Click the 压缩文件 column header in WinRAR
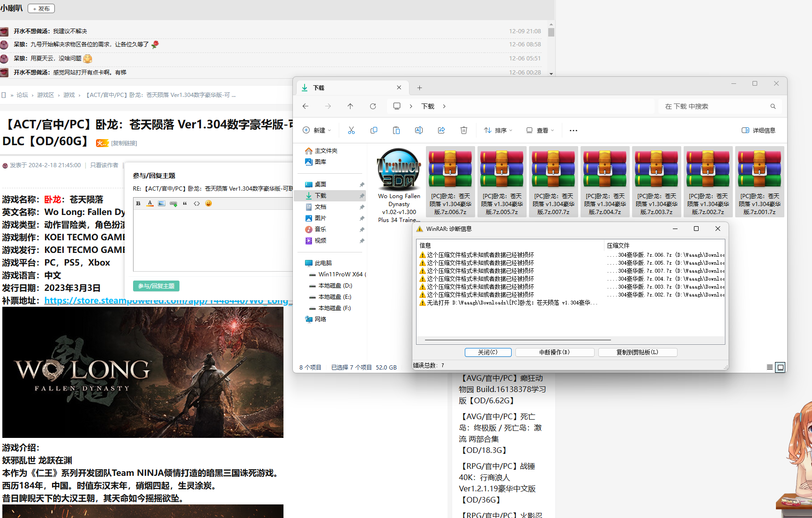This screenshot has width=812, height=518. (x=664, y=245)
